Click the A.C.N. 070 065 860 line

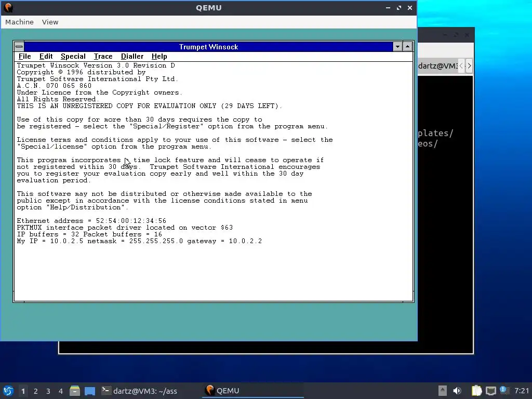click(54, 86)
